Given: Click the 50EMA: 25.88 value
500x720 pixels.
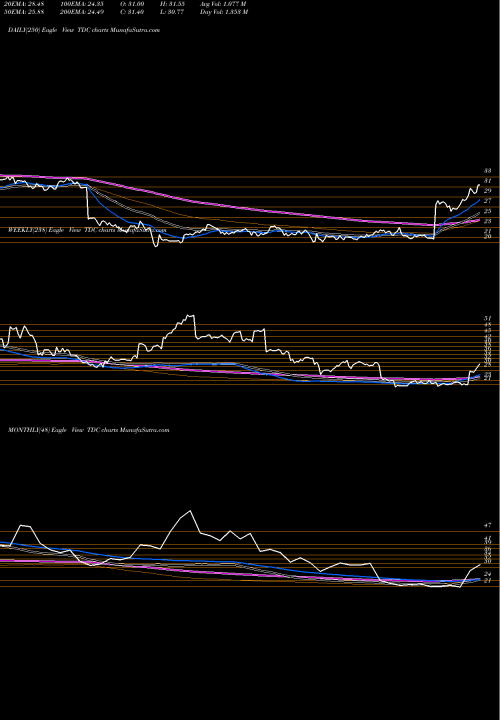Looking at the screenshot, I should tap(22, 12).
